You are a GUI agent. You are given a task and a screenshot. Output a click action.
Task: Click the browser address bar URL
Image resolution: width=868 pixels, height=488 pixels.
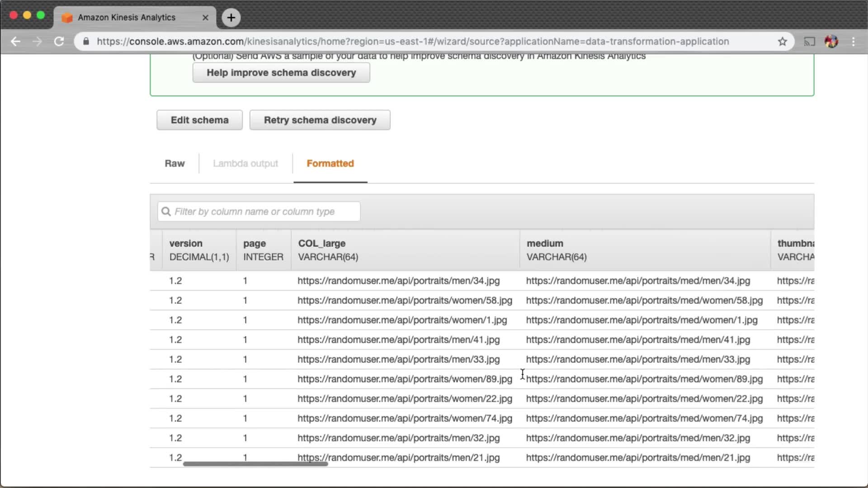[x=412, y=42]
